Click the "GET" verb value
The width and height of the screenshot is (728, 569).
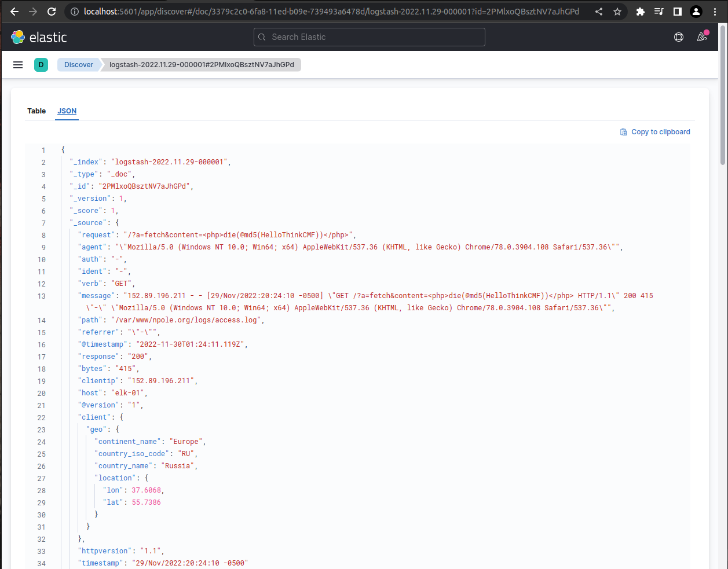point(122,284)
